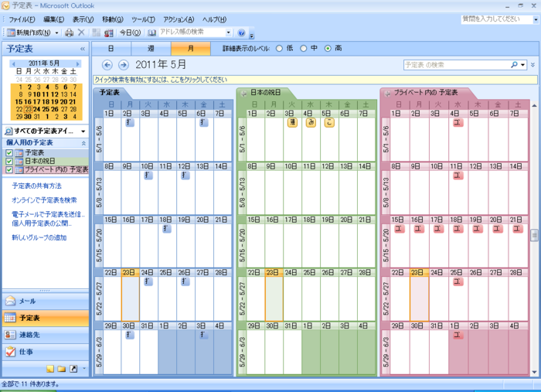Click the red calendar view icon in the toolbar

(108, 32)
